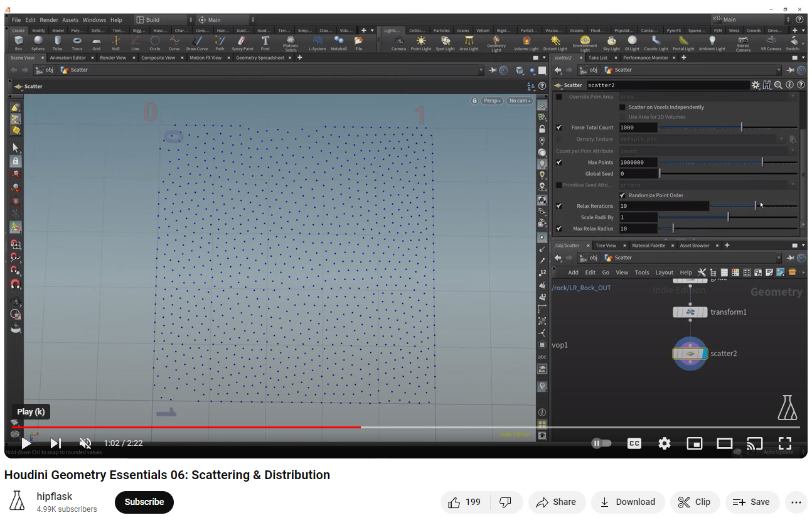Toggle the Force Total Count checkbox
The height and width of the screenshot is (520, 812).
(x=559, y=127)
